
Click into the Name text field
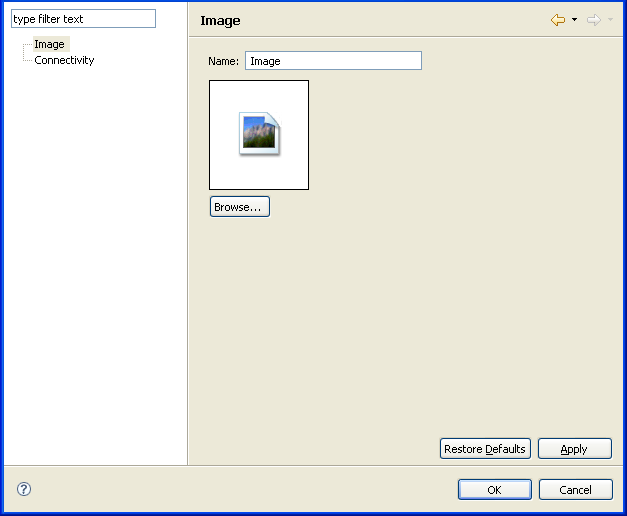[x=333, y=61]
